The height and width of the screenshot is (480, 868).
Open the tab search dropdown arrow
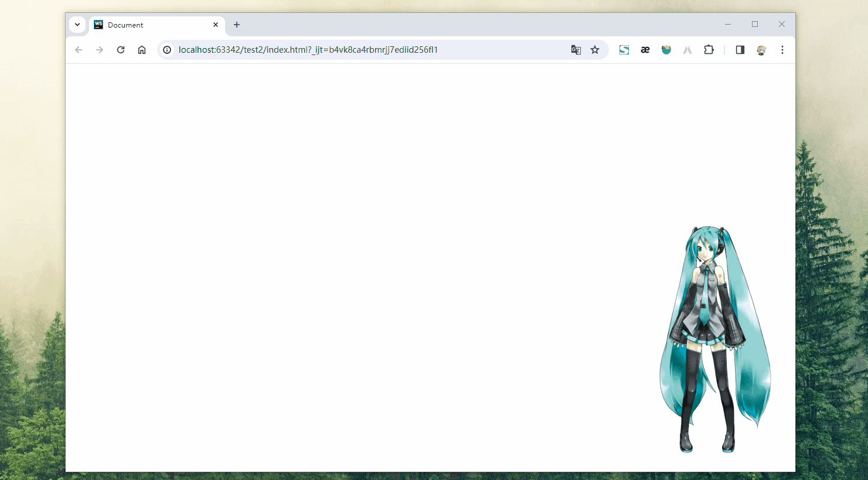(77, 25)
